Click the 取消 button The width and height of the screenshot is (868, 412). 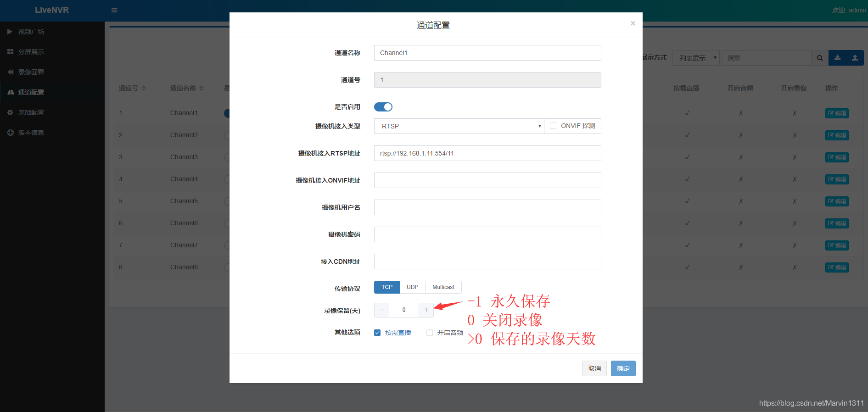click(594, 368)
